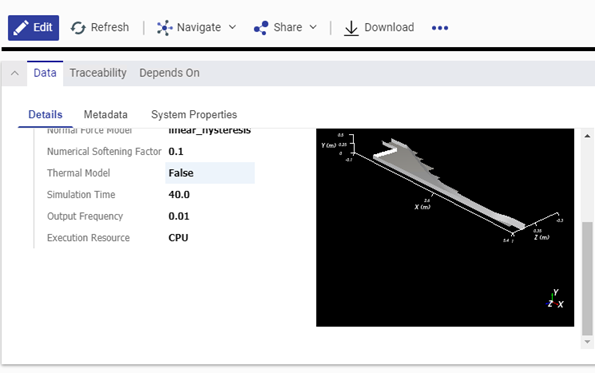This screenshot has width=595, height=373.
Task: Click the Thermal Model label
Action: point(79,173)
